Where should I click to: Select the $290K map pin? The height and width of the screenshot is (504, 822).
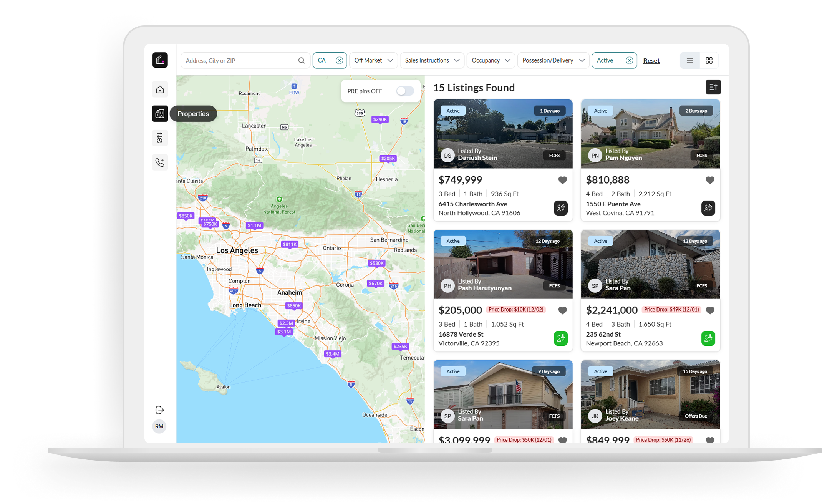(x=380, y=119)
